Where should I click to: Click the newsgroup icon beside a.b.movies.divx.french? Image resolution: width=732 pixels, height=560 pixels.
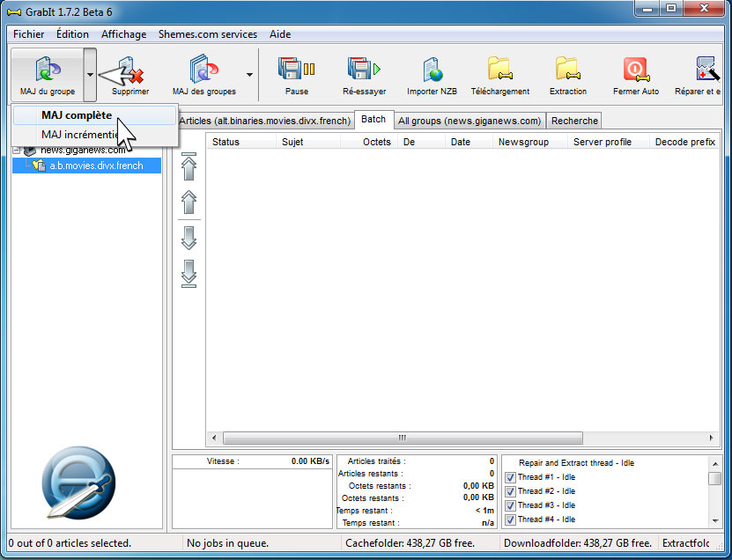click(x=39, y=166)
